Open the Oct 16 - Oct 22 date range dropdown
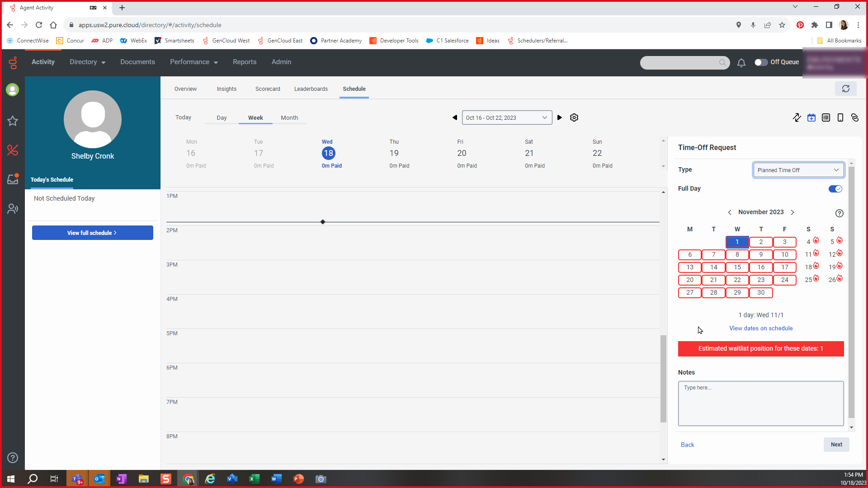868x488 pixels. point(507,117)
